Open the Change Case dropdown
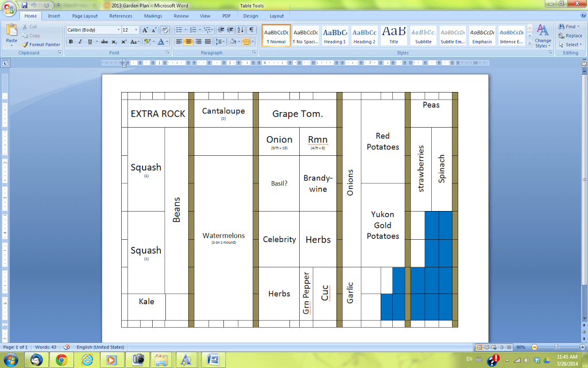The width and height of the screenshot is (588, 368). (x=134, y=41)
